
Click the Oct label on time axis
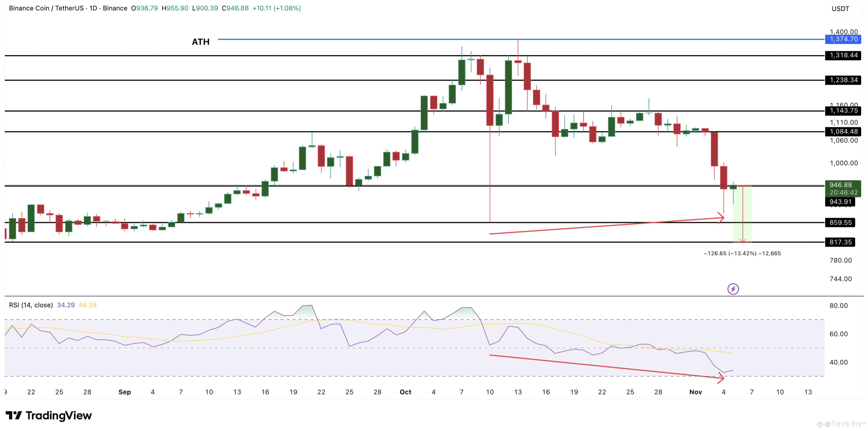405,392
